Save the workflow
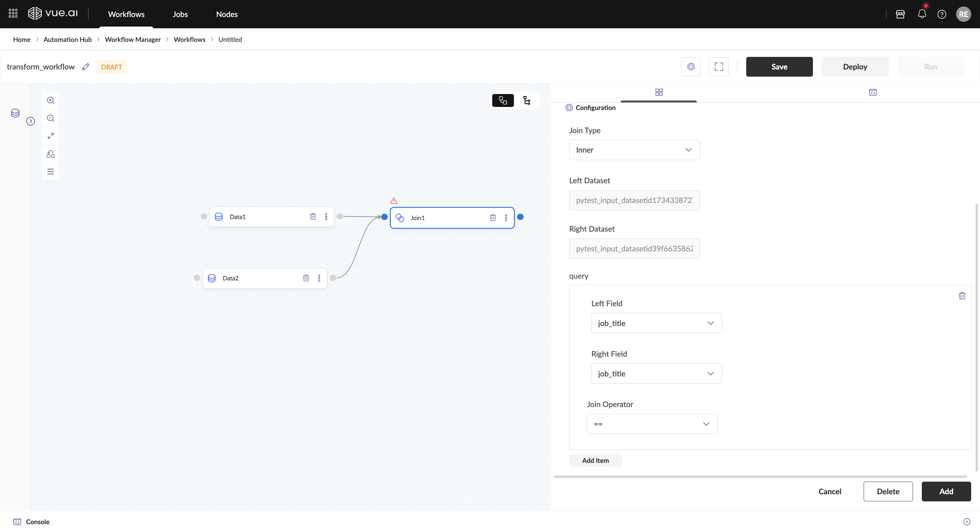This screenshot has width=980, height=530. [779, 67]
